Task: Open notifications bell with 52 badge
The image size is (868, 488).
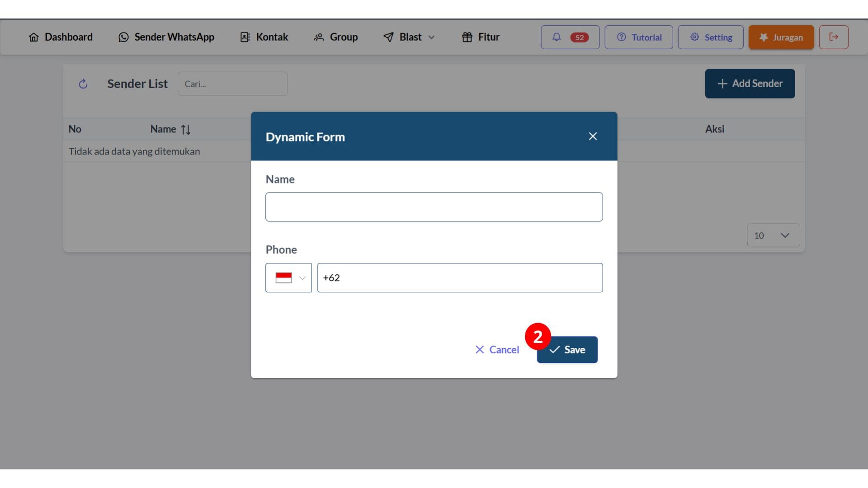Action: coord(570,37)
